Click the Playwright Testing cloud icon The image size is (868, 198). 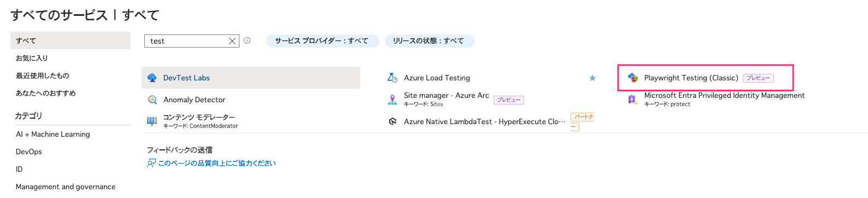[x=633, y=78]
